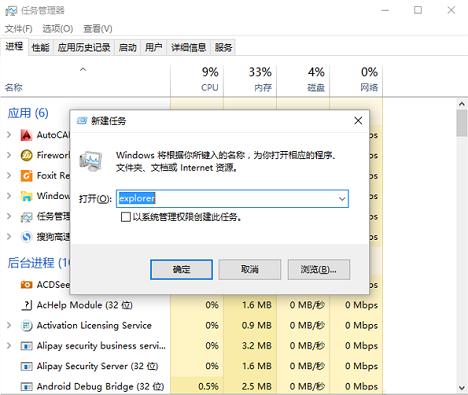Expand the AutoCAD process group
Image resolution: width=468 pixels, height=395 pixels.
pos(9,135)
